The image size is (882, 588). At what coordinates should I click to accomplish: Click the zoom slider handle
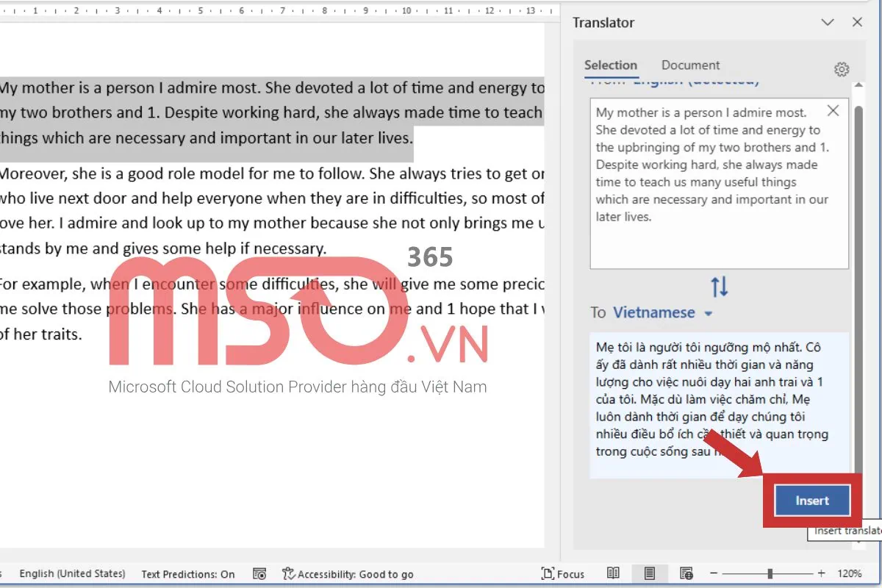point(770,574)
